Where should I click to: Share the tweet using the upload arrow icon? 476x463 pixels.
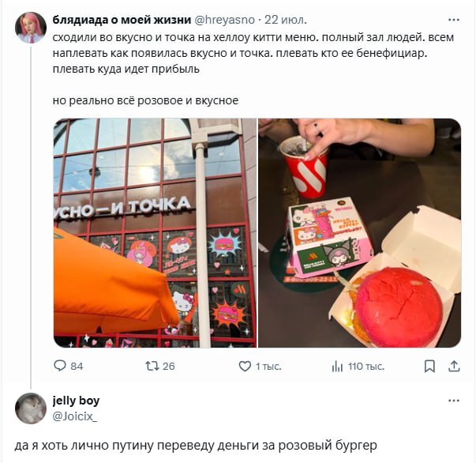454,366
